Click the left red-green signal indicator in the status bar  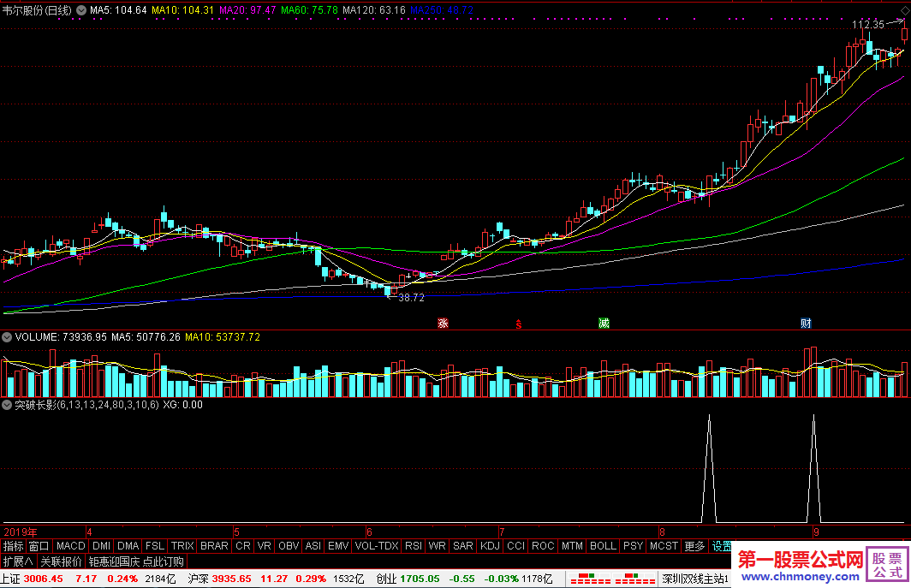pyautogui.click(x=590, y=579)
